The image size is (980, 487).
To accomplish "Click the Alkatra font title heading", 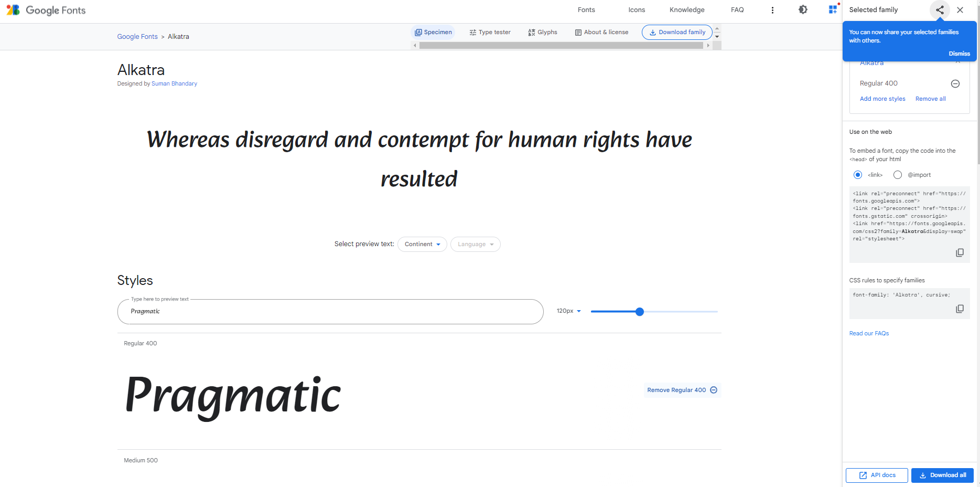I will coord(141,70).
